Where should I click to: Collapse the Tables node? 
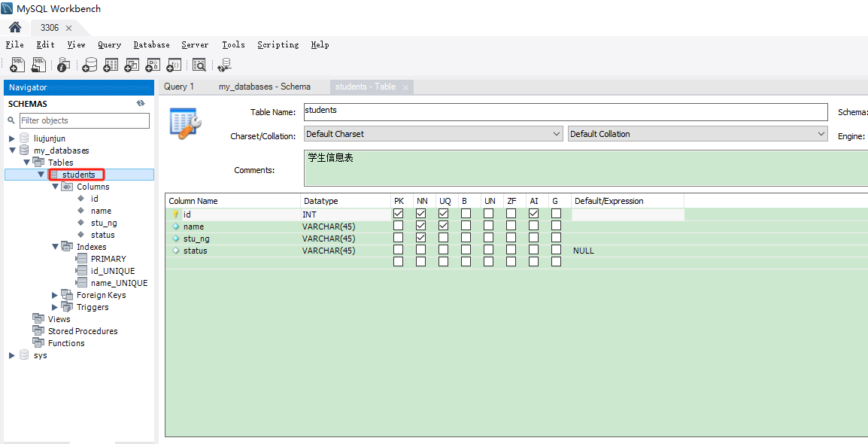tap(26, 163)
